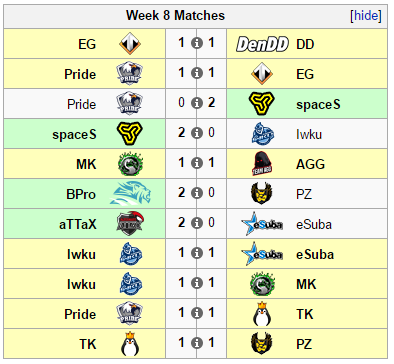Screen dimensions: 394x364
Task: Open info icon for TK vs PZ match
Action: pos(197,343)
